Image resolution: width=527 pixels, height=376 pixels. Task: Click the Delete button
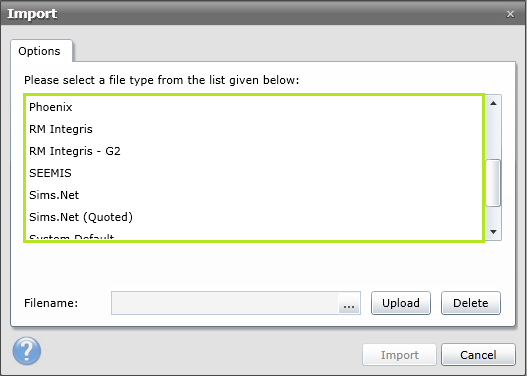click(x=471, y=303)
